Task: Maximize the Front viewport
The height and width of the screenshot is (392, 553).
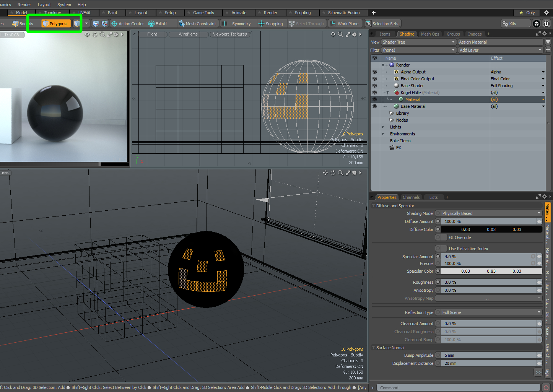Action: pyautogui.click(x=348, y=34)
